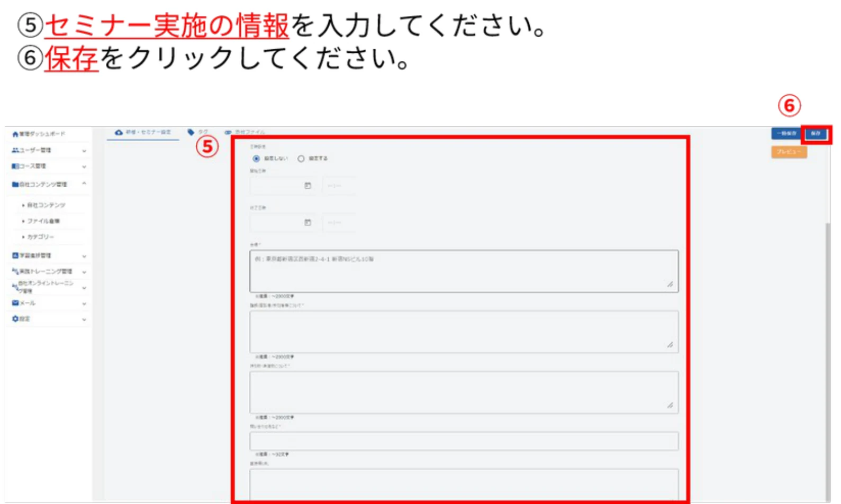
Task: Click the single-line 32-character input field
Action: coord(464,441)
